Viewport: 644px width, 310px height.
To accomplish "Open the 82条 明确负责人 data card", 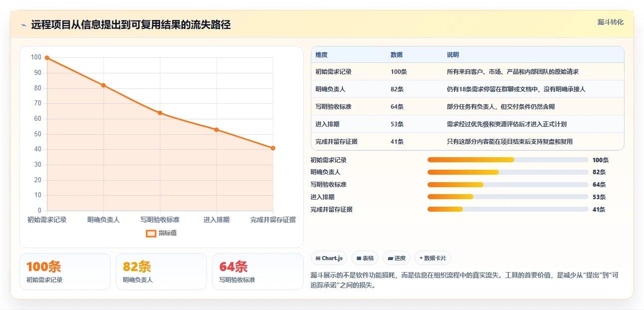I will click(161, 272).
